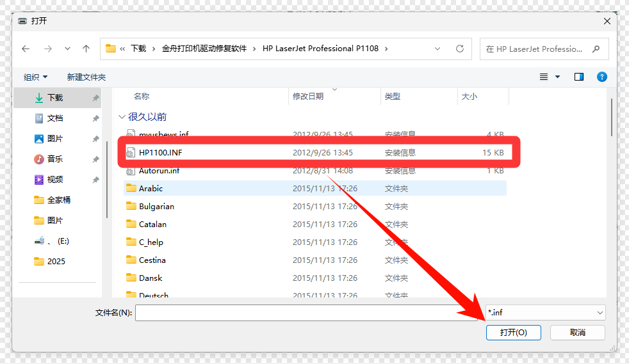
Task: Open the recent locations chevron dropdown
Action: pos(67,49)
